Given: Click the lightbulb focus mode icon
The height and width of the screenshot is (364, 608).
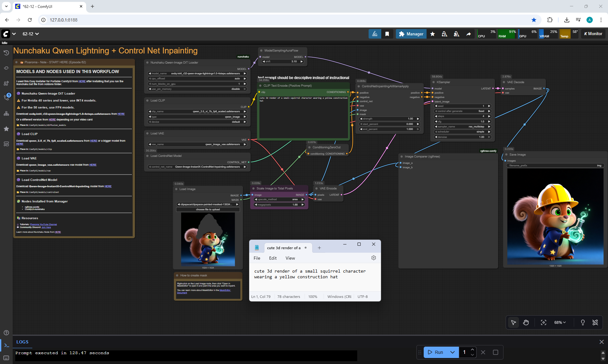Looking at the screenshot, I should (x=583, y=322).
